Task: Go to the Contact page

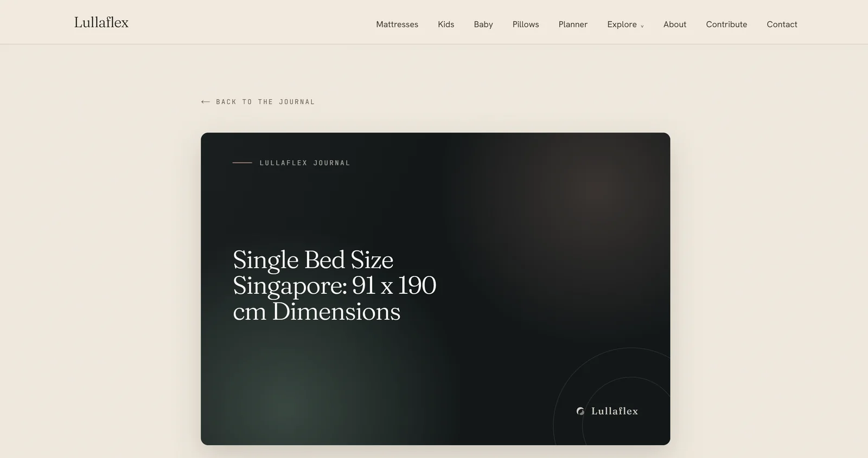Action: [x=782, y=24]
